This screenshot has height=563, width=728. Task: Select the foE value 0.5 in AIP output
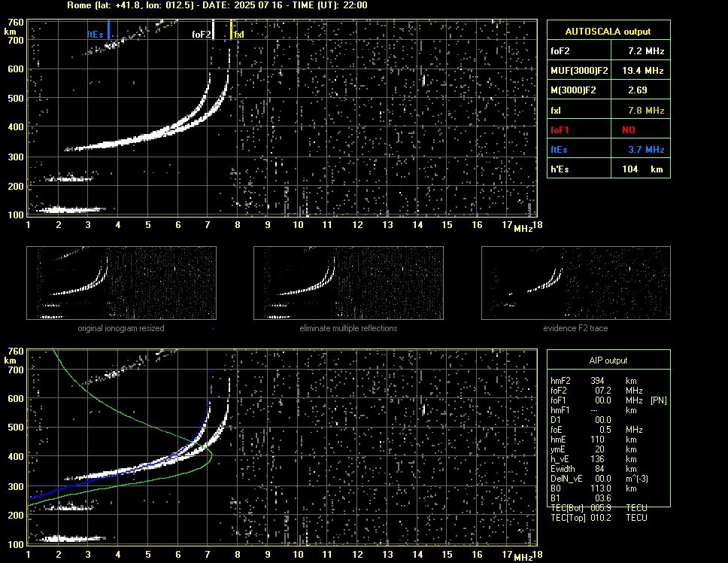[x=605, y=430]
